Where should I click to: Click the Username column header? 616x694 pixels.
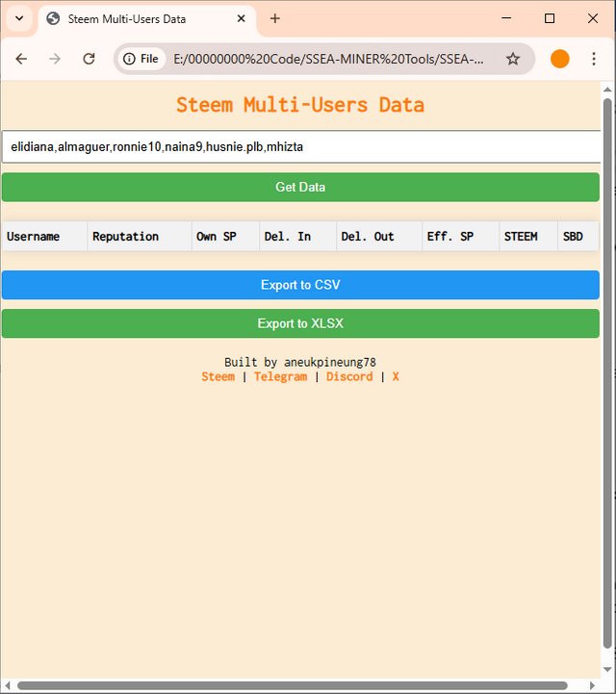44,237
